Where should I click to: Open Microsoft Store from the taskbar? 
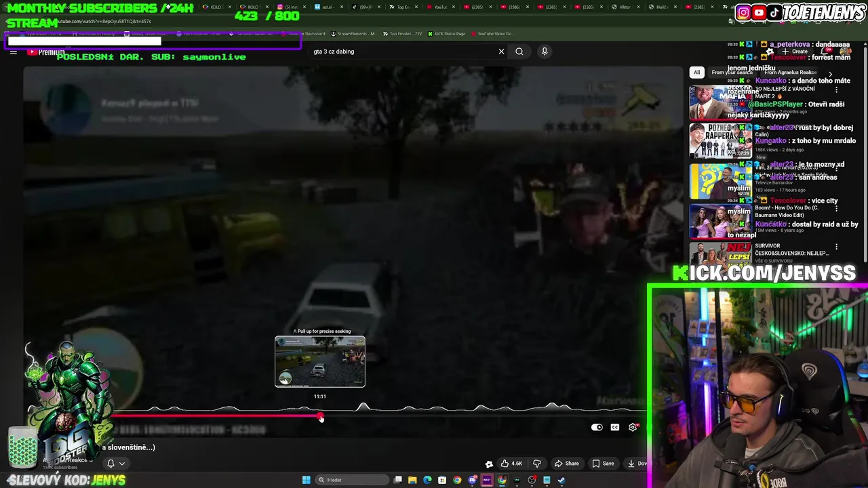click(x=442, y=480)
